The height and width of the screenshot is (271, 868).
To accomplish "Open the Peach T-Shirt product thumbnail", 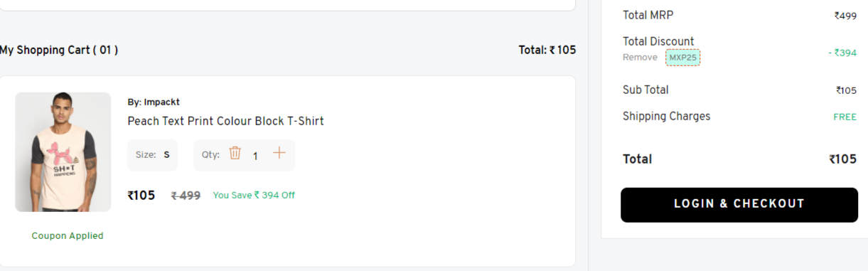I will [x=63, y=152].
